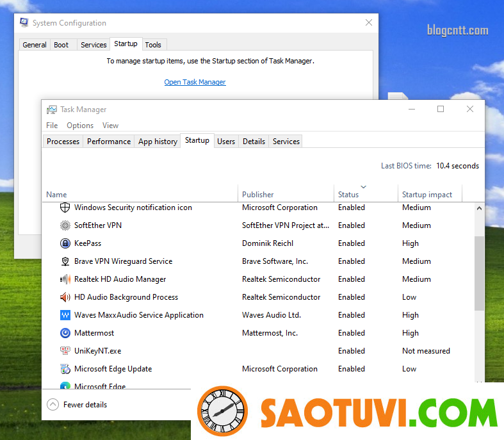The image size is (504, 440).
Task: Sort list by the Status column header
Action: [x=348, y=194]
